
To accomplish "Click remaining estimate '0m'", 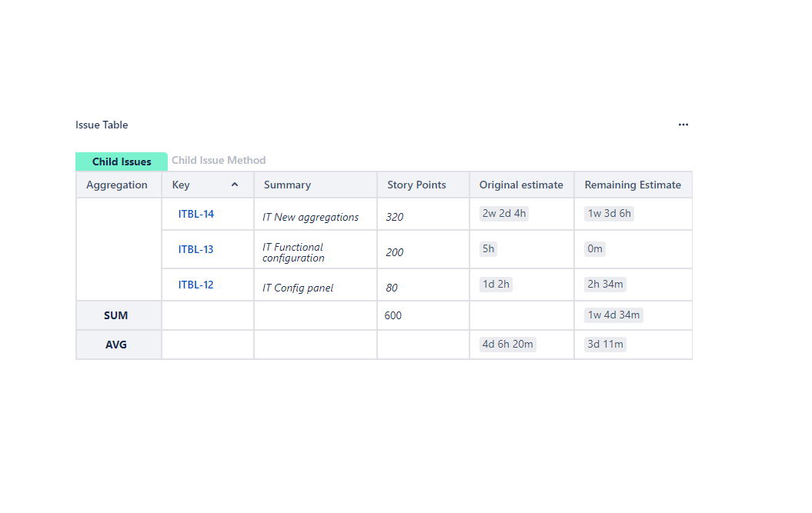I will 595,248.
